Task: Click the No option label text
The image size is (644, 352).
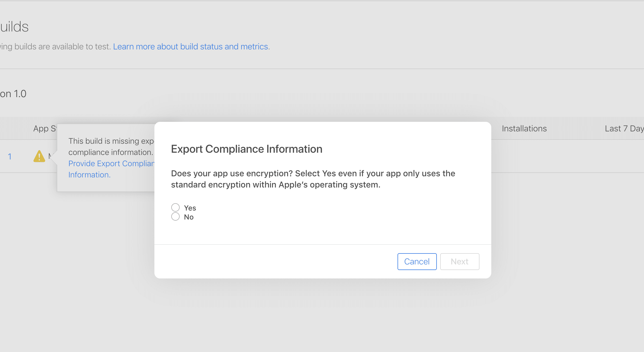Action: coord(189,217)
